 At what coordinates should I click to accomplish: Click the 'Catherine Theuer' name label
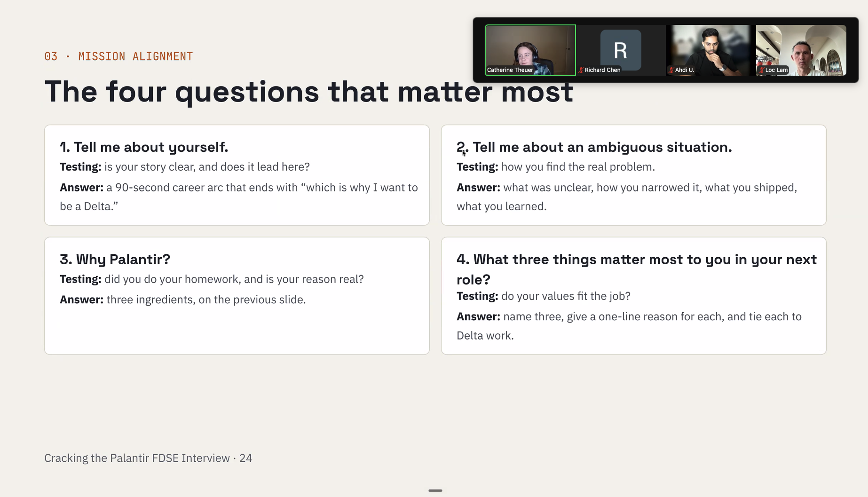(510, 70)
